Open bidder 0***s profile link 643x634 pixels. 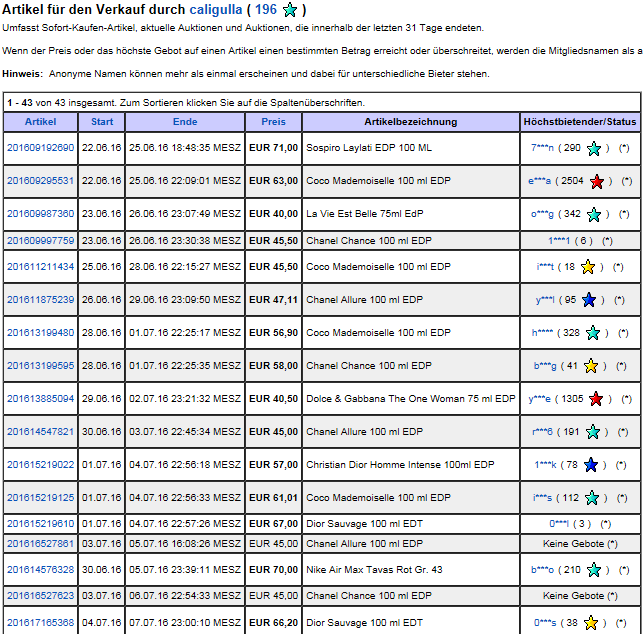pos(545,623)
